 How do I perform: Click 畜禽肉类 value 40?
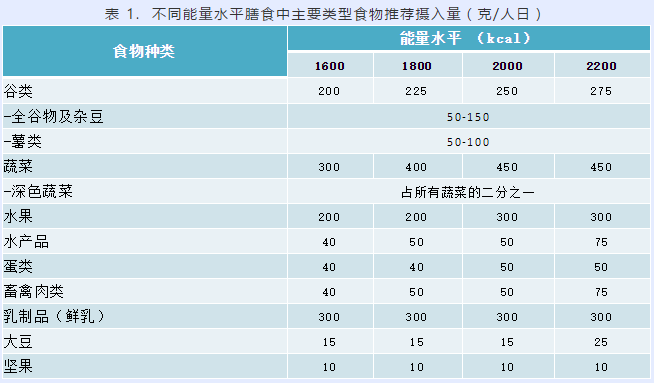click(x=329, y=292)
